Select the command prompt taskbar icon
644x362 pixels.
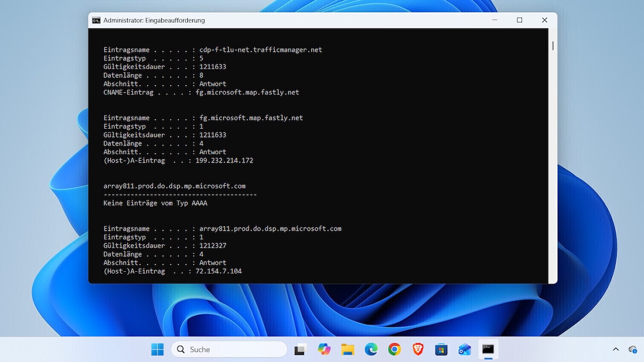click(x=488, y=349)
